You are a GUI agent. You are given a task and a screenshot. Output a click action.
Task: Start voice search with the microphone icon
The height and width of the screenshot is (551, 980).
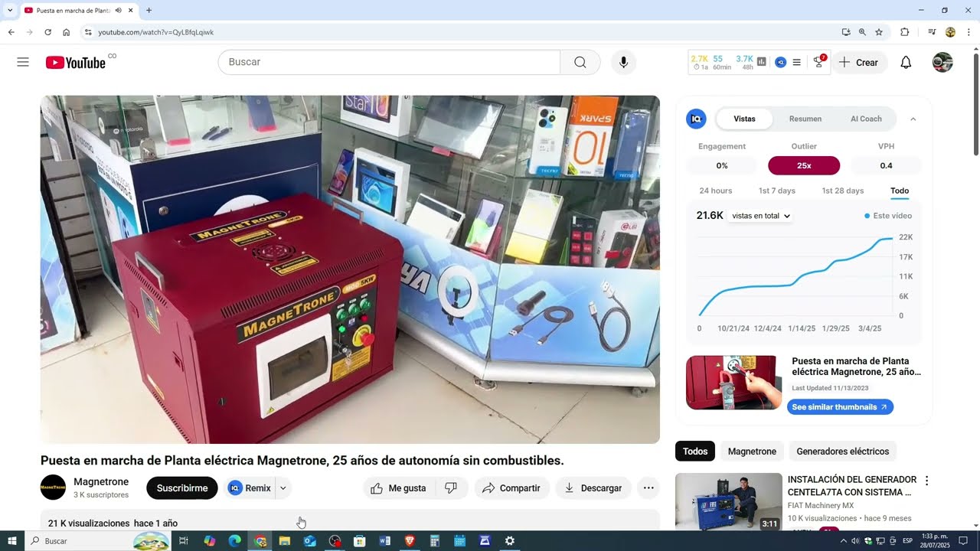(623, 62)
